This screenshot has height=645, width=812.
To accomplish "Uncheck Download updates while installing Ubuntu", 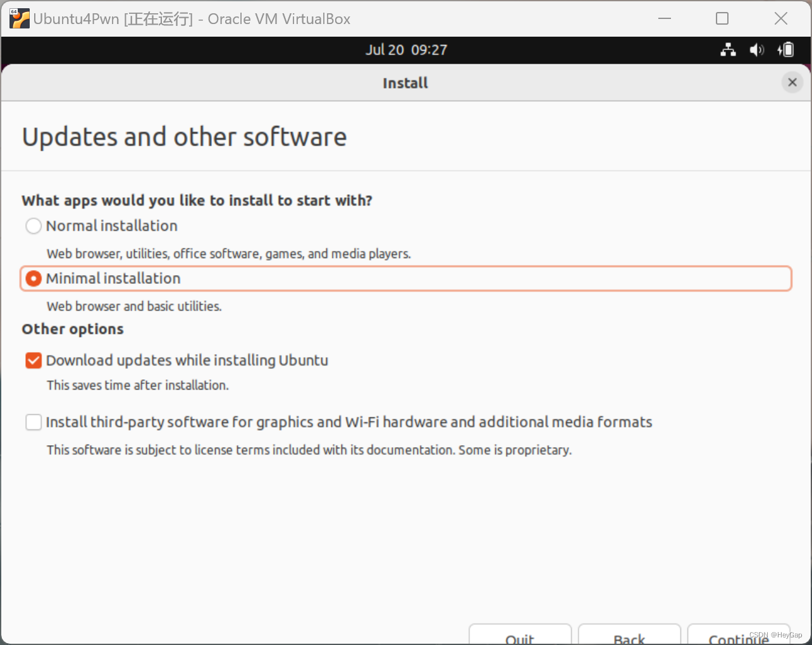I will (x=33, y=360).
